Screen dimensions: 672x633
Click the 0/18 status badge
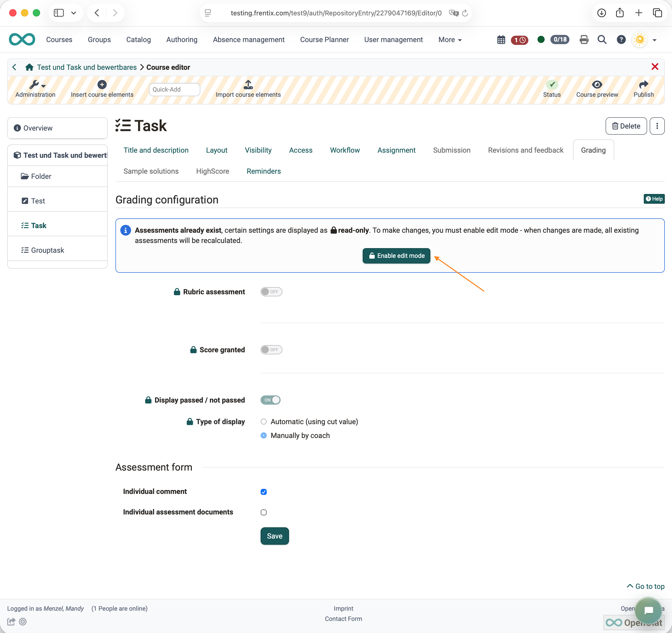click(x=560, y=40)
